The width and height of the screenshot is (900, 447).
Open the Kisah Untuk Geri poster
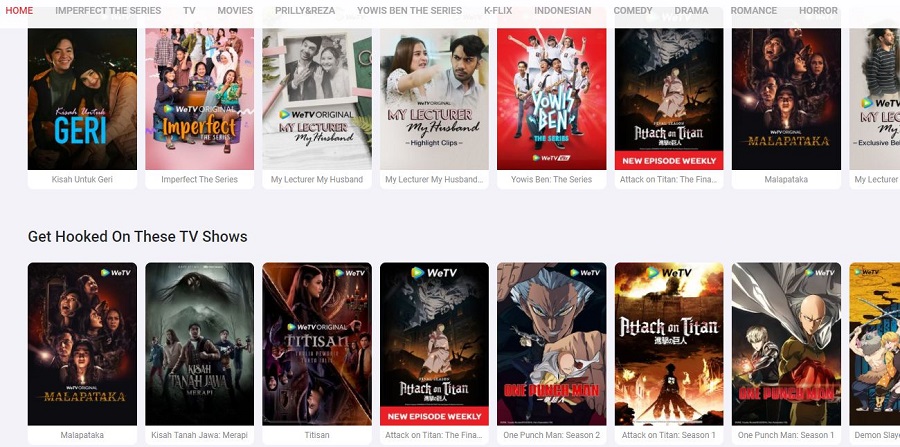coord(82,99)
